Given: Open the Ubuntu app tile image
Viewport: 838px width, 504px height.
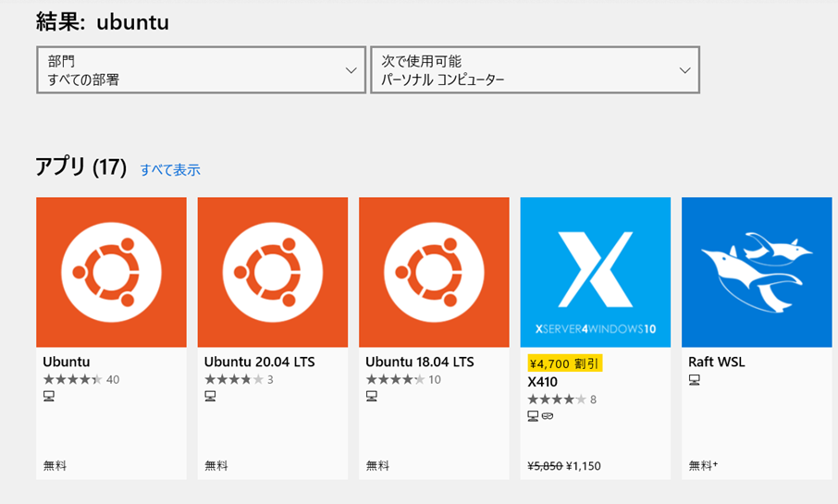Looking at the screenshot, I should pyautogui.click(x=111, y=272).
